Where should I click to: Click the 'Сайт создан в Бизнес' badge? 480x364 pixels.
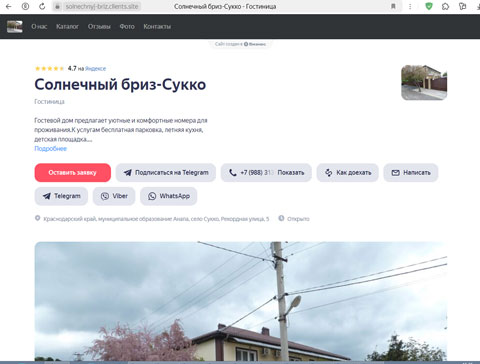pyautogui.click(x=240, y=44)
